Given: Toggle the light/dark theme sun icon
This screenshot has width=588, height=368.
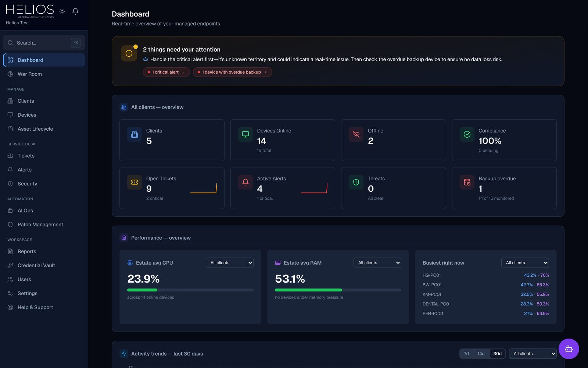Looking at the screenshot, I should (x=62, y=11).
